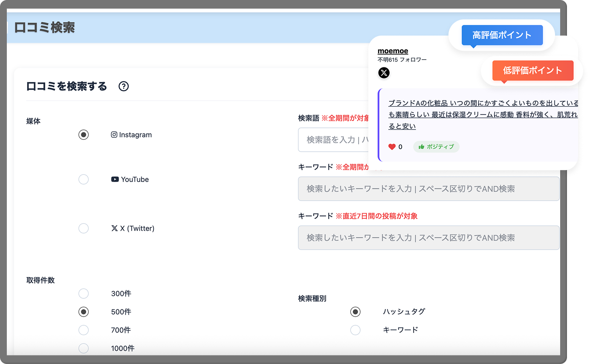Select the Instagram media radio button

[x=84, y=135]
